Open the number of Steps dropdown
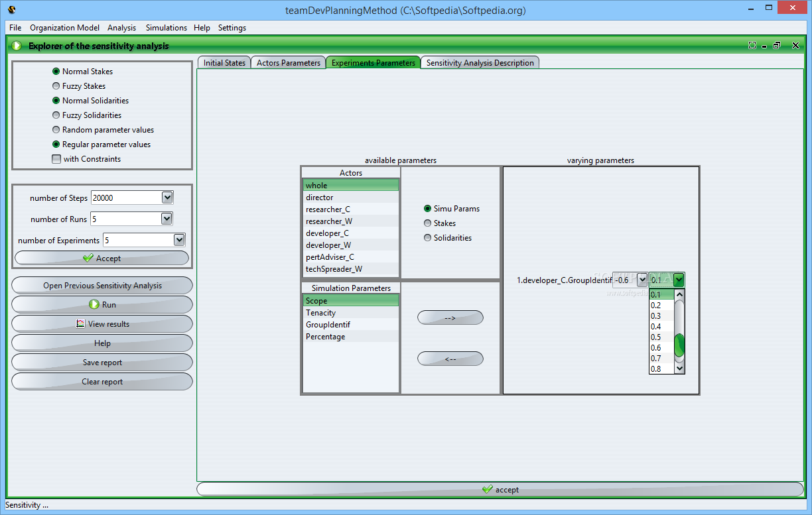812x515 pixels. tap(167, 198)
